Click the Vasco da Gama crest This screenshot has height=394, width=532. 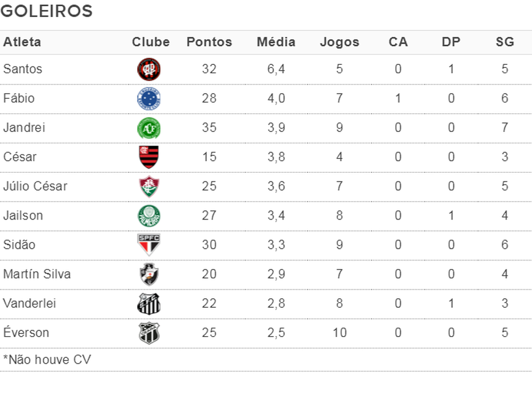point(149,274)
